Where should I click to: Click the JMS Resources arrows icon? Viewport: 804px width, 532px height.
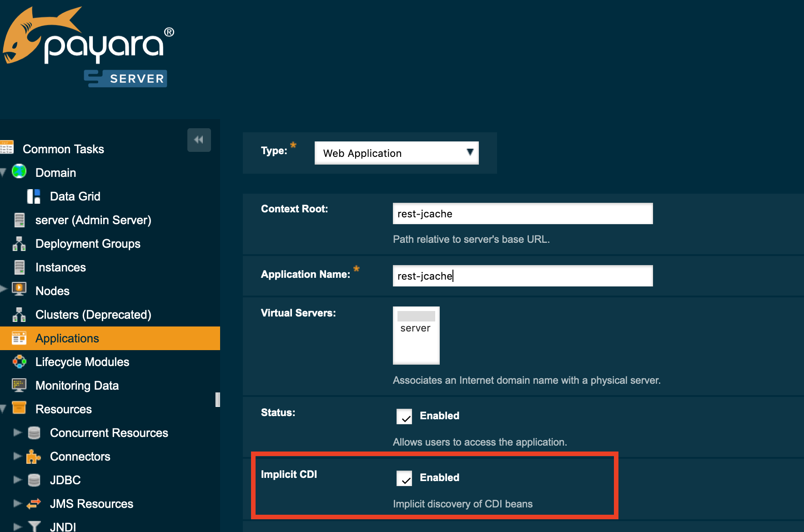[34, 504]
